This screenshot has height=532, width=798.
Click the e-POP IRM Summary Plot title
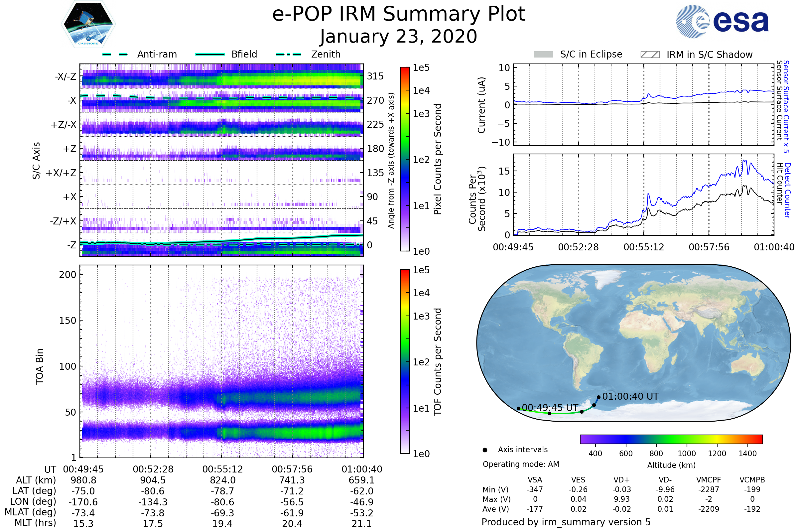point(399,14)
